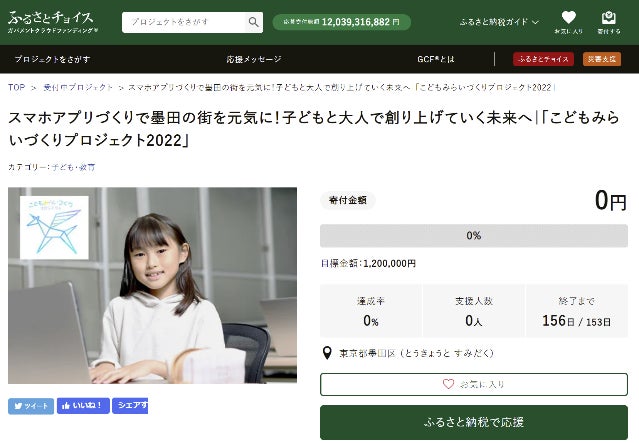Image resolution: width=639 pixels, height=443 pixels.
Task: Like project with Facebook いいね! button
Action: [83, 406]
